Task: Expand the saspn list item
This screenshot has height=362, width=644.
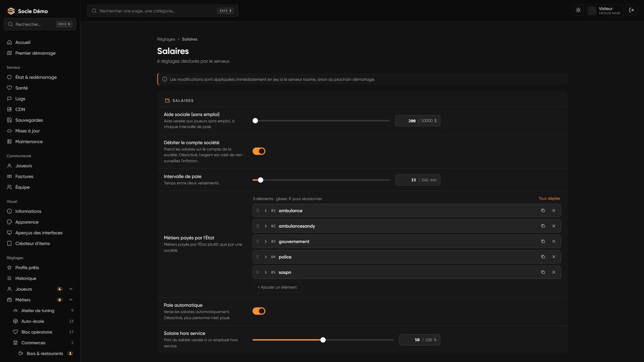Action: tap(266, 272)
